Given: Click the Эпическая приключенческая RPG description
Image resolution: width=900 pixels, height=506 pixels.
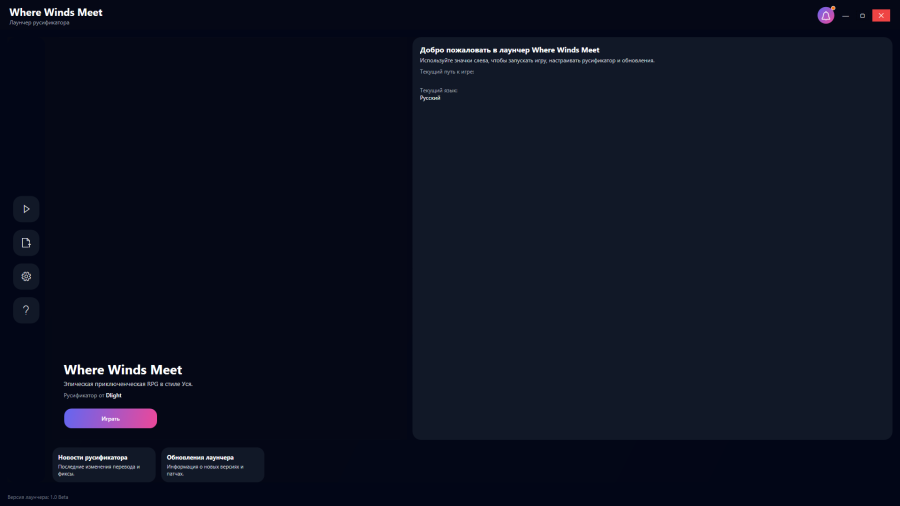Looking at the screenshot, I should click(x=128, y=384).
